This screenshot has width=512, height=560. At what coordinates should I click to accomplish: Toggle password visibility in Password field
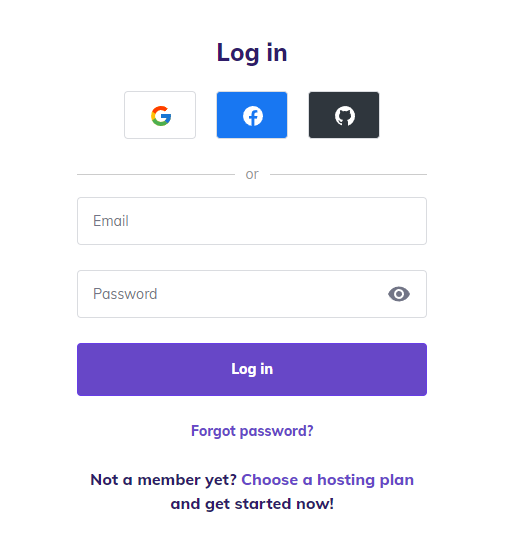(399, 294)
